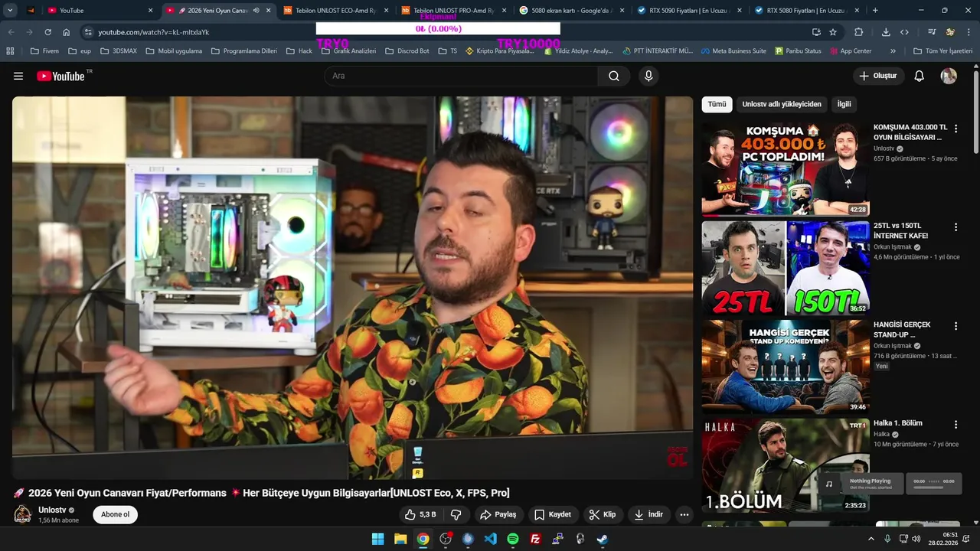Save the video with Kaydet
The height and width of the screenshot is (551, 980).
553,514
